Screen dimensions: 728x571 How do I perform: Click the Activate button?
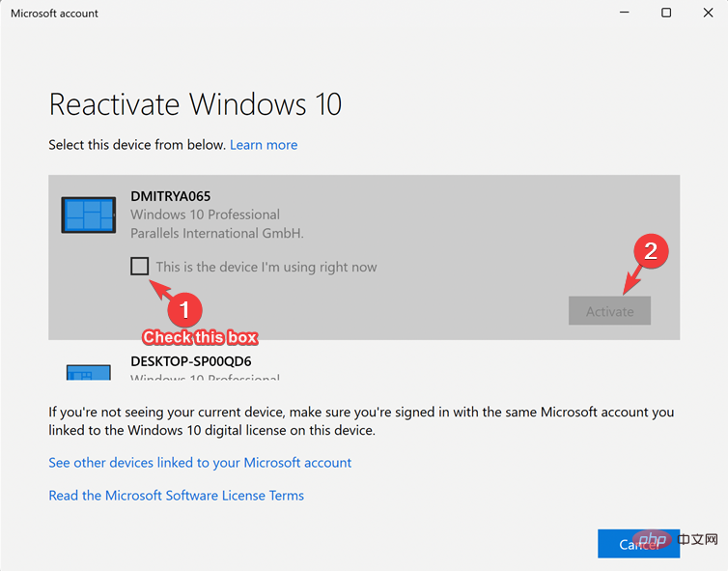(609, 311)
